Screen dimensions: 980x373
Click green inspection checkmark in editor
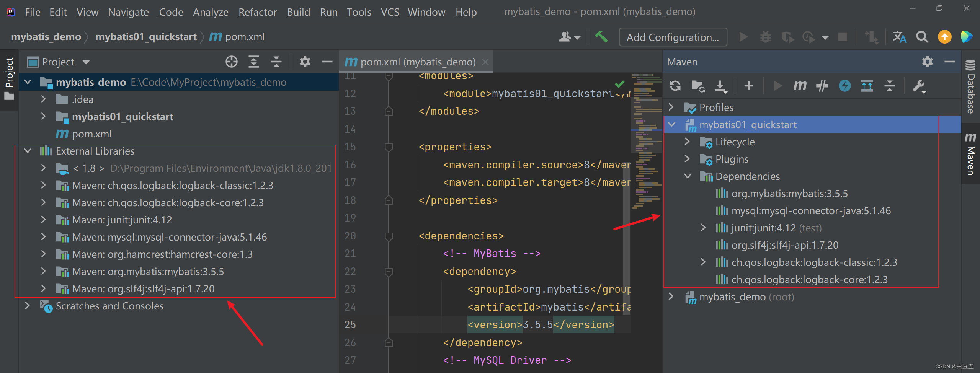[x=619, y=83]
